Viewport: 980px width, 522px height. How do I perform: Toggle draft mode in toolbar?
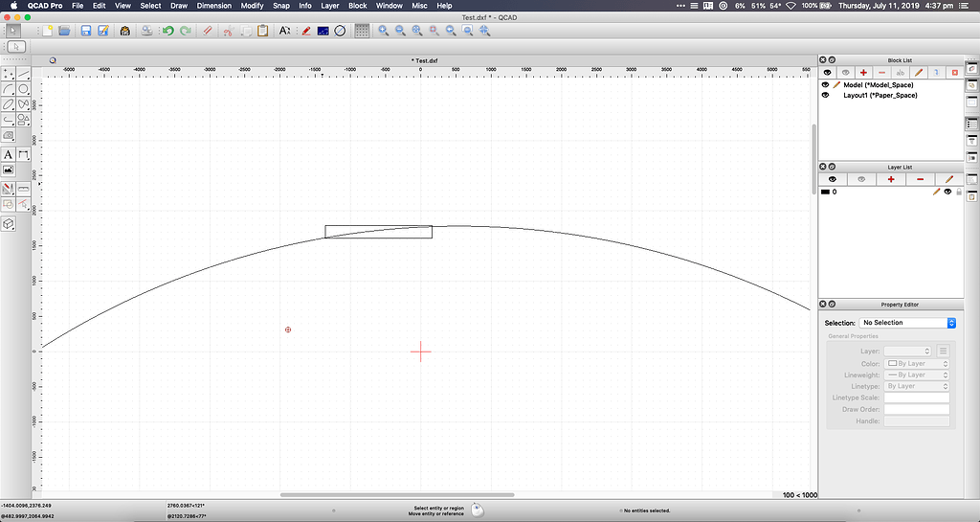pyautogui.click(x=306, y=31)
